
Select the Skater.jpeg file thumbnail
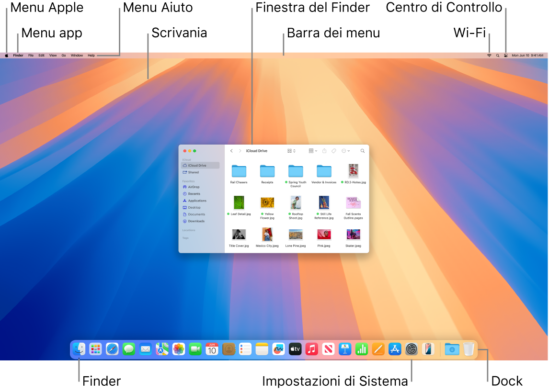[x=353, y=235]
